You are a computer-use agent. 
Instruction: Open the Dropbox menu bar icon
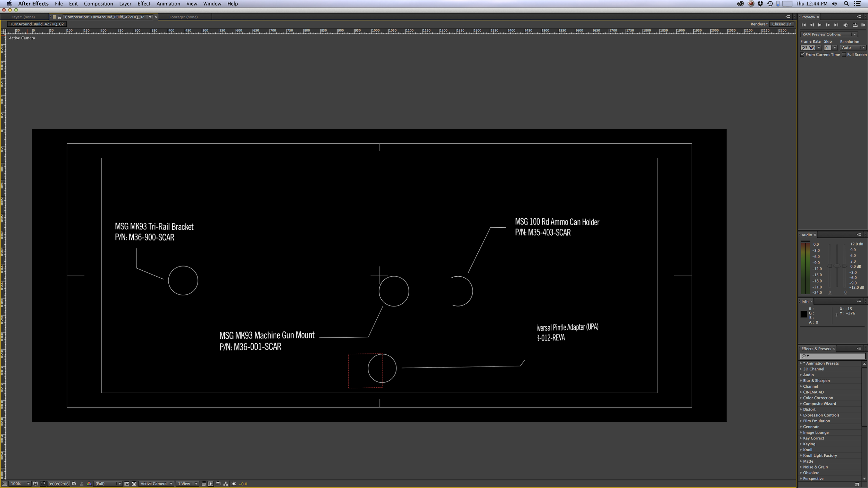760,3
